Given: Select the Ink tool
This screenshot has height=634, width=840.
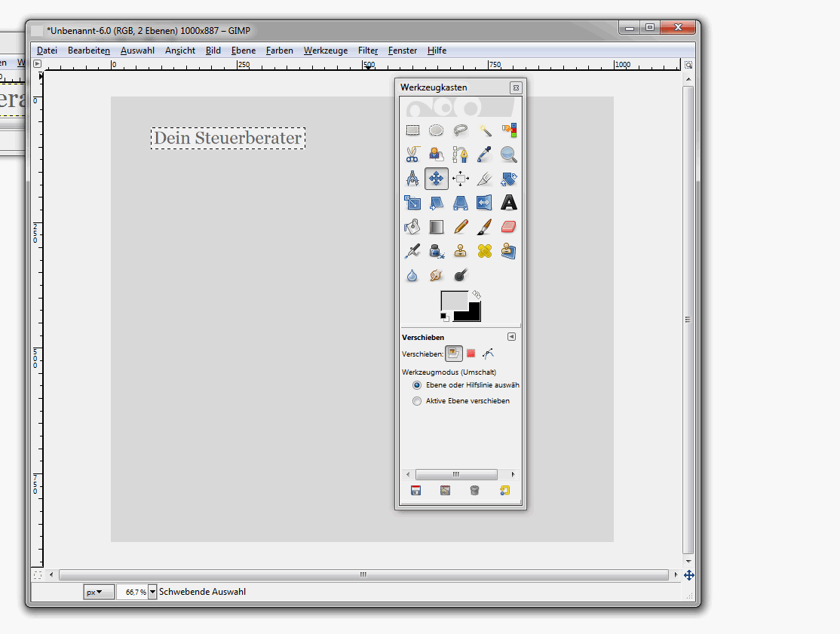Looking at the screenshot, I should [437, 251].
